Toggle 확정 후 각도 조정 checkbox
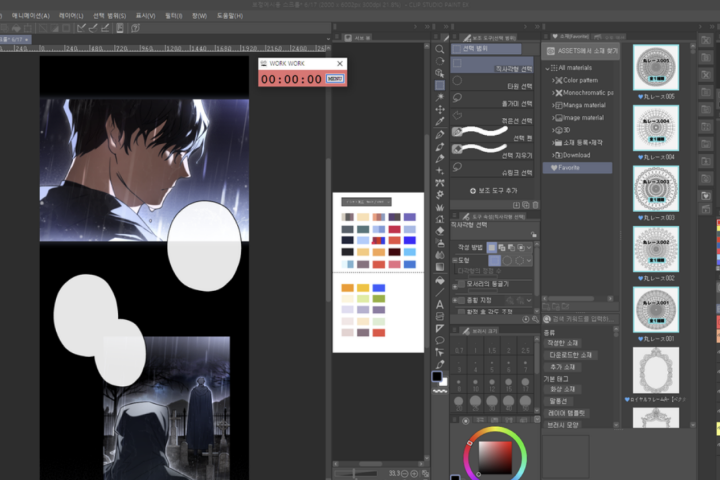Screen dimensions: 720x480 pyautogui.click(x=461, y=311)
